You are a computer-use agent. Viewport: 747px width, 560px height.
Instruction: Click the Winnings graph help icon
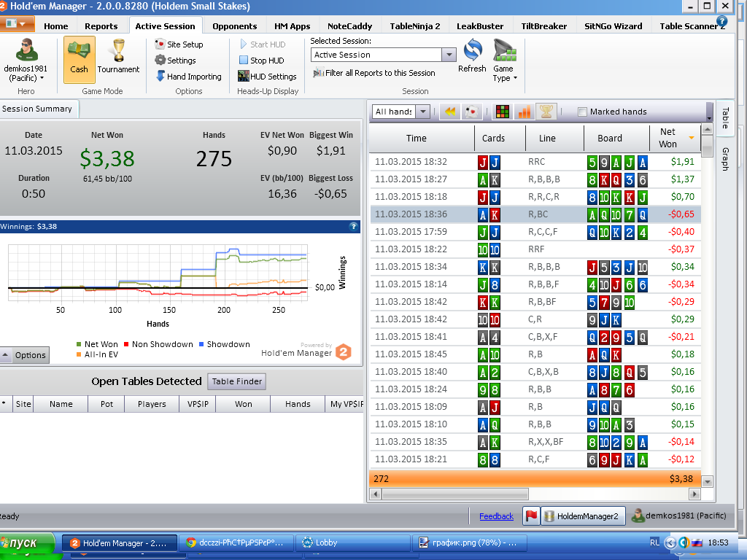[x=354, y=227]
